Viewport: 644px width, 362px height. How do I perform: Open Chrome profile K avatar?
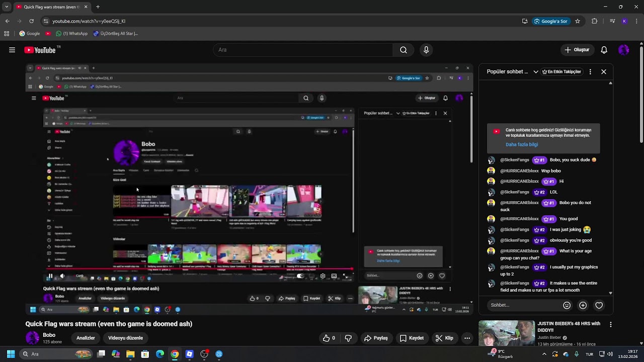[x=624, y=21]
